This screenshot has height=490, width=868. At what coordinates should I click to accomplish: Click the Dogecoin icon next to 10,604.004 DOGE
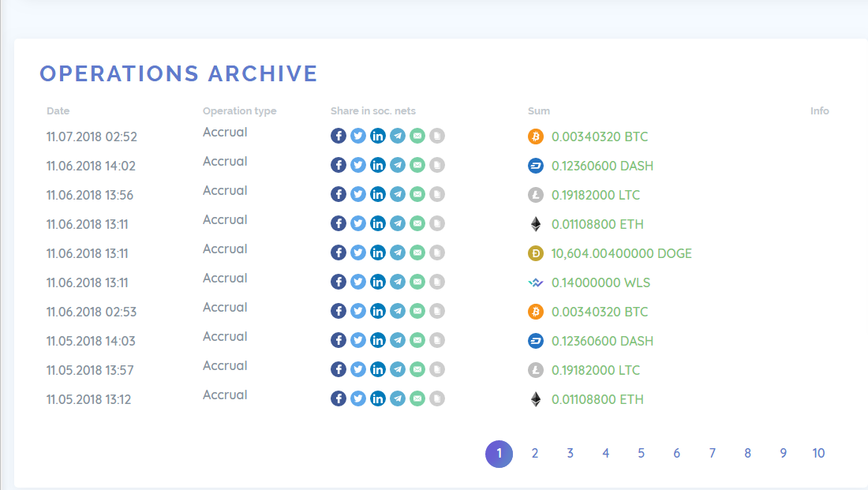(536, 253)
